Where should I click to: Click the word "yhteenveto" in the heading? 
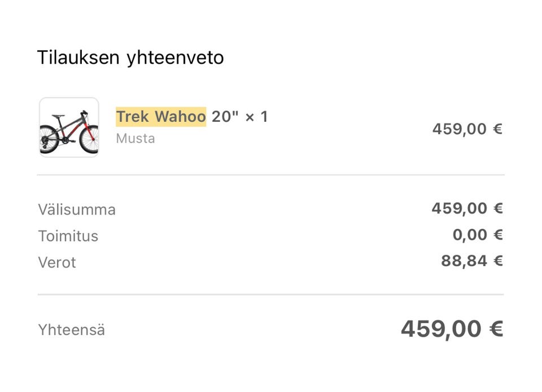tap(176, 58)
